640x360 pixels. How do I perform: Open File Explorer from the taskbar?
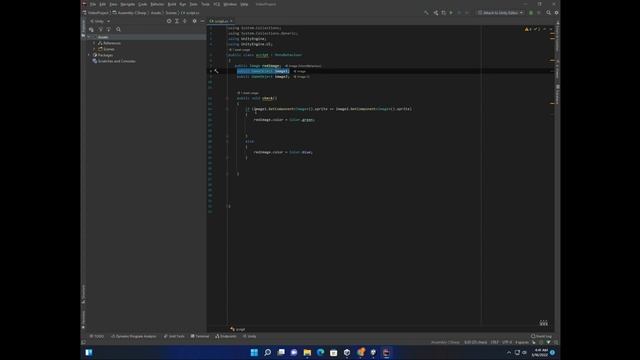point(307,352)
